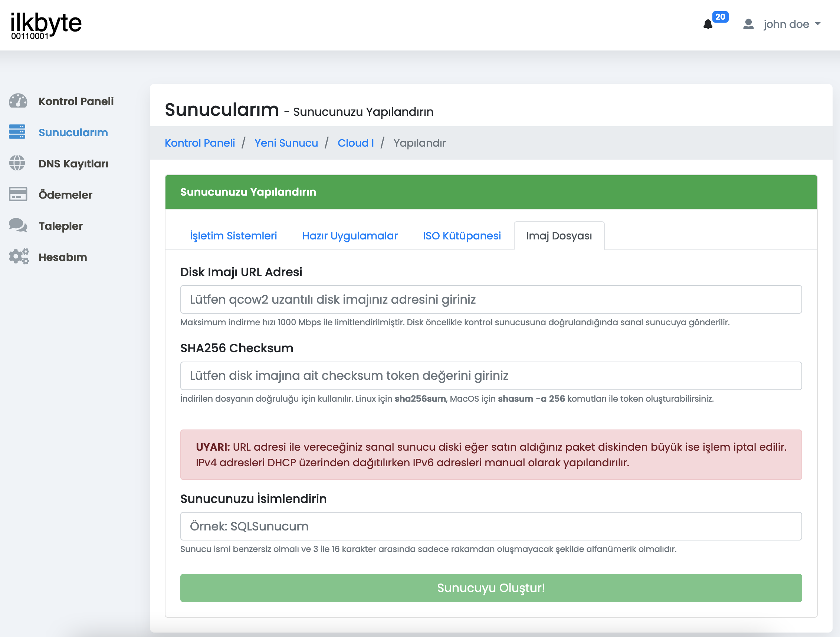Click the Sunucuyu Oluştur! button
Viewport: 840px width, 637px height.
click(x=490, y=588)
